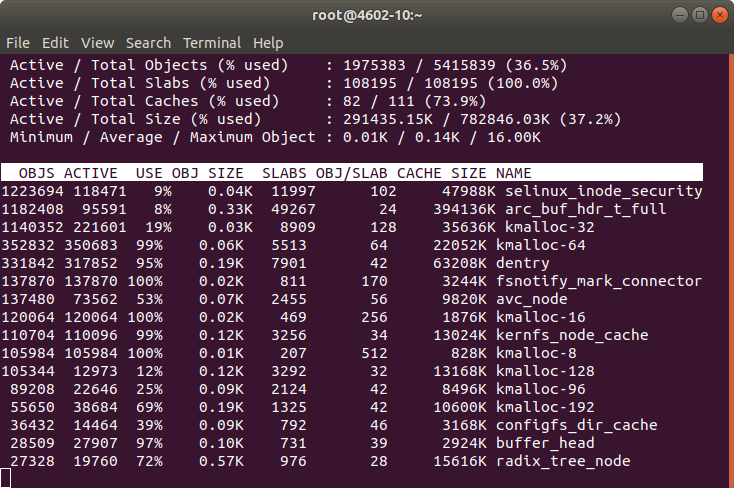The height and width of the screenshot is (488, 734).
Task: Minimize the terminal window
Action: coord(680,15)
